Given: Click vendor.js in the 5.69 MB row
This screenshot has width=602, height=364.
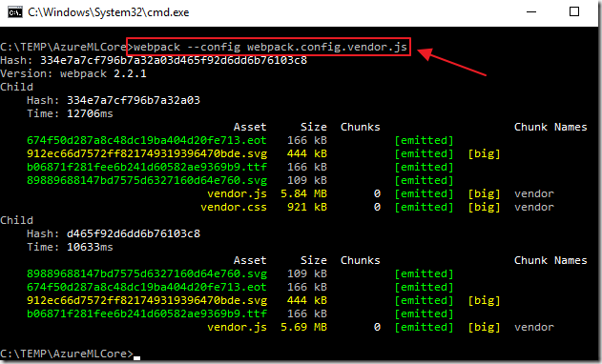Looking at the screenshot, I should point(237,327).
